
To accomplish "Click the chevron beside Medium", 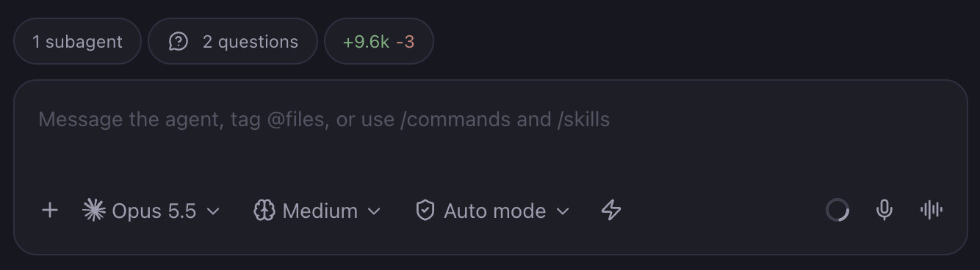I will [374, 211].
